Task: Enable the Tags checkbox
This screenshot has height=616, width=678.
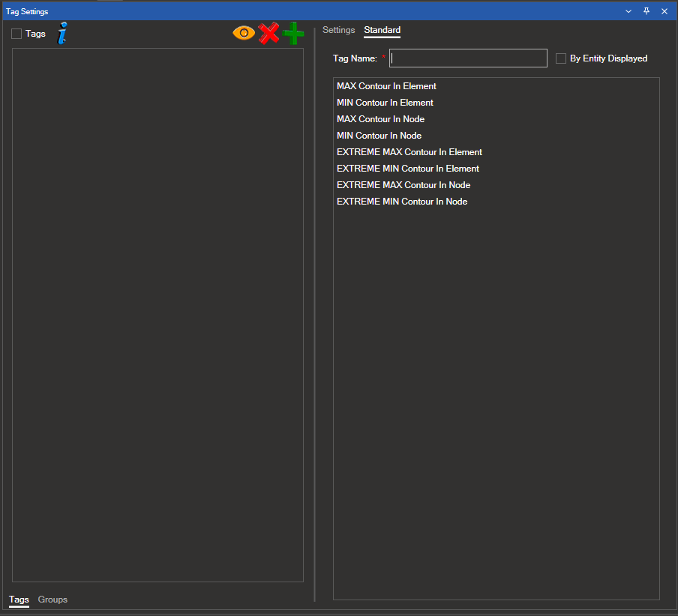Action: tap(16, 34)
